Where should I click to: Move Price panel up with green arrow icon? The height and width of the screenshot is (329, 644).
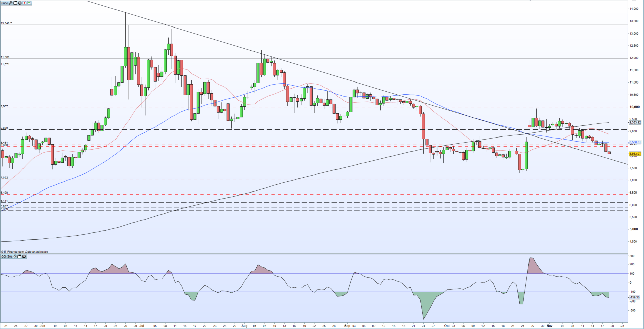[x=29, y=3]
